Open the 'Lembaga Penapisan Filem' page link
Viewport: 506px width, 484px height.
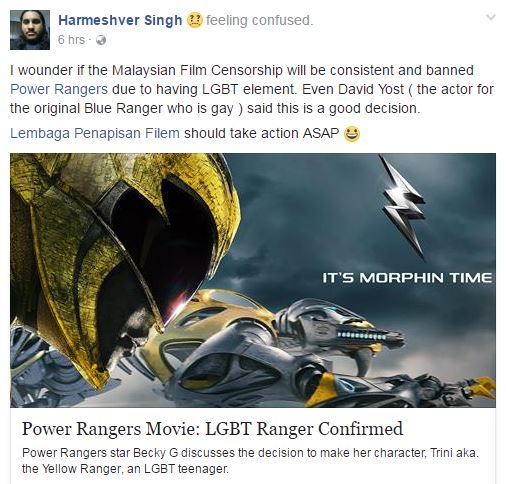95,133
